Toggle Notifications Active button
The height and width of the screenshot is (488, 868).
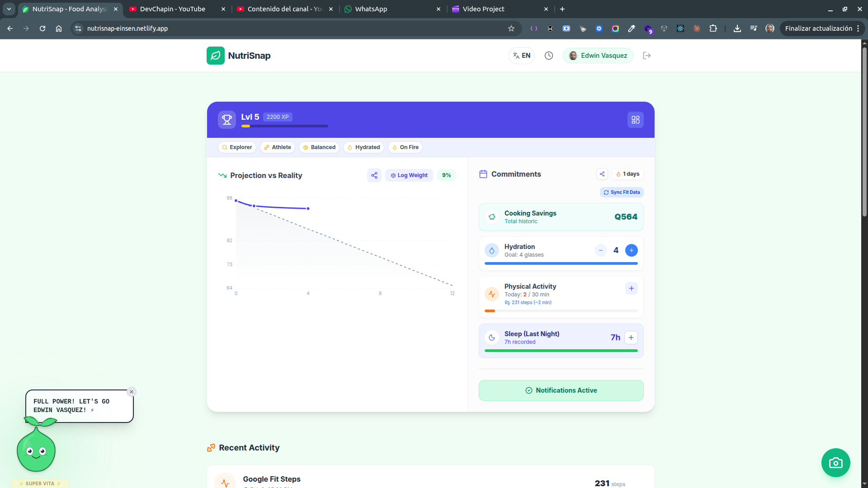point(561,390)
